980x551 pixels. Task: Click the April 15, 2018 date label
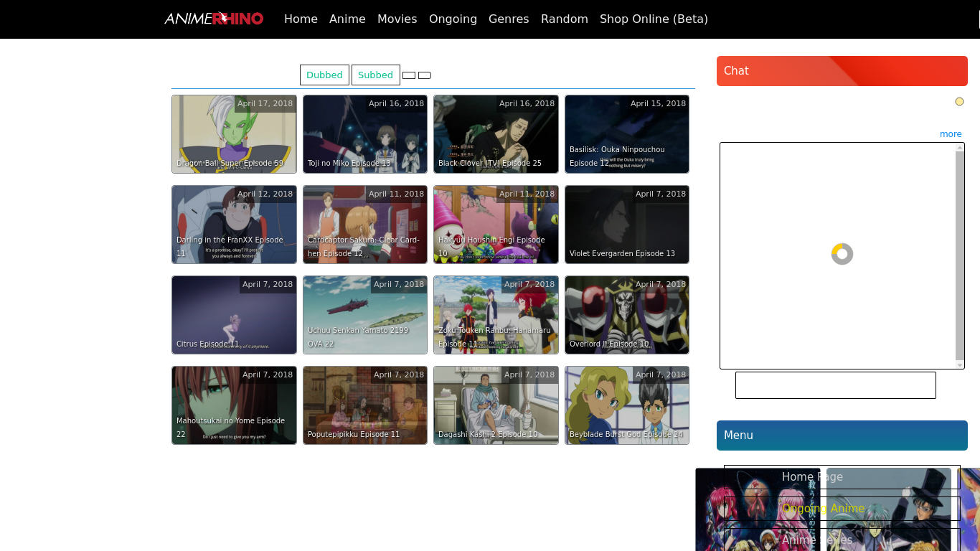(x=658, y=103)
